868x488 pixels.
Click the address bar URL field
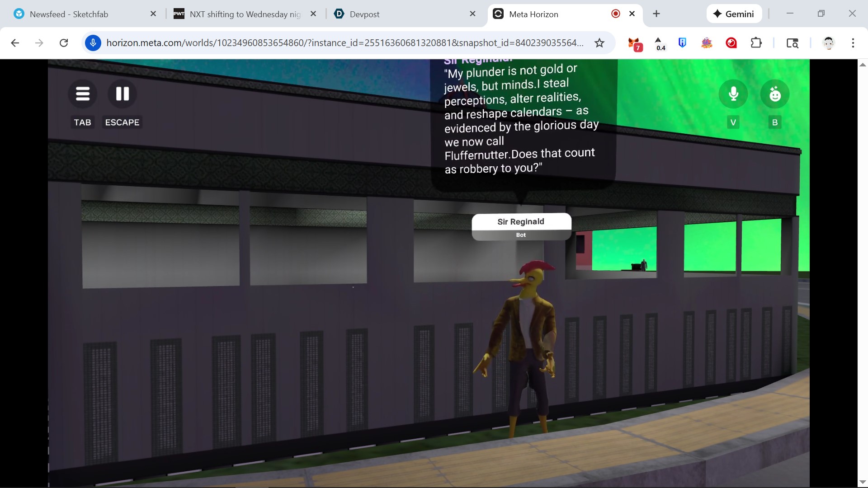344,43
